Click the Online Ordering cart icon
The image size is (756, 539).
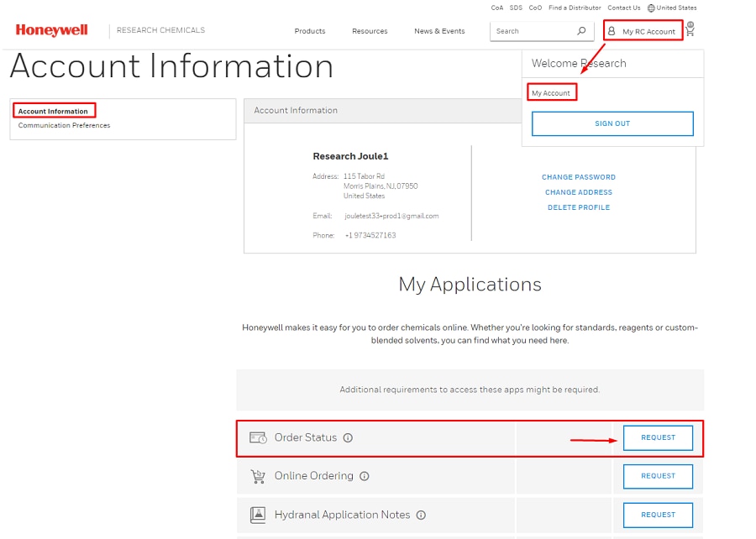[258, 476]
